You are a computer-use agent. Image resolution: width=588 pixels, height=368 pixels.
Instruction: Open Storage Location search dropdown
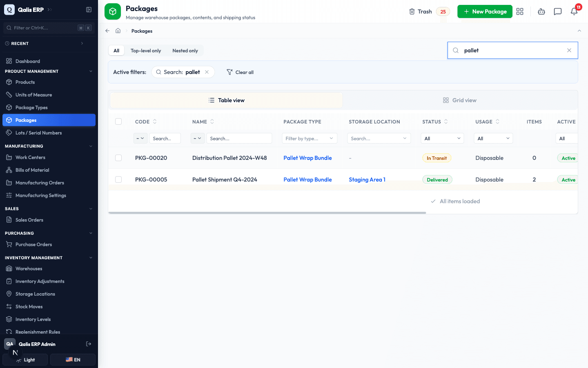(x=379, y=138)
